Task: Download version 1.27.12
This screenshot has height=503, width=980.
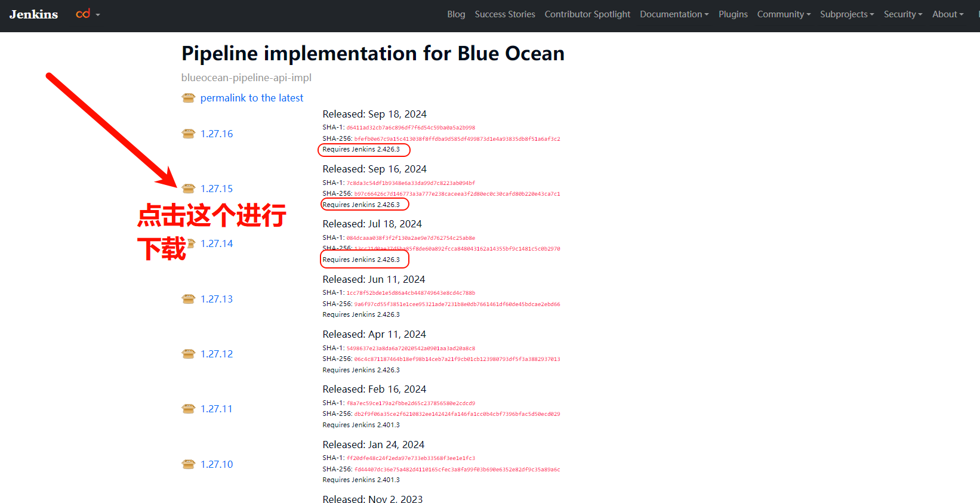Action: (x=217, y=354)
